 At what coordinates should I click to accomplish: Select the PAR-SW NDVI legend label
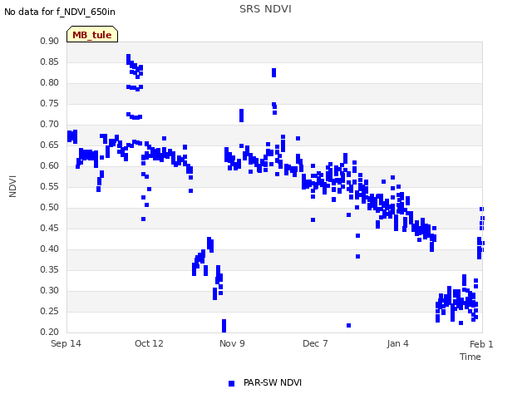[273, 382]
